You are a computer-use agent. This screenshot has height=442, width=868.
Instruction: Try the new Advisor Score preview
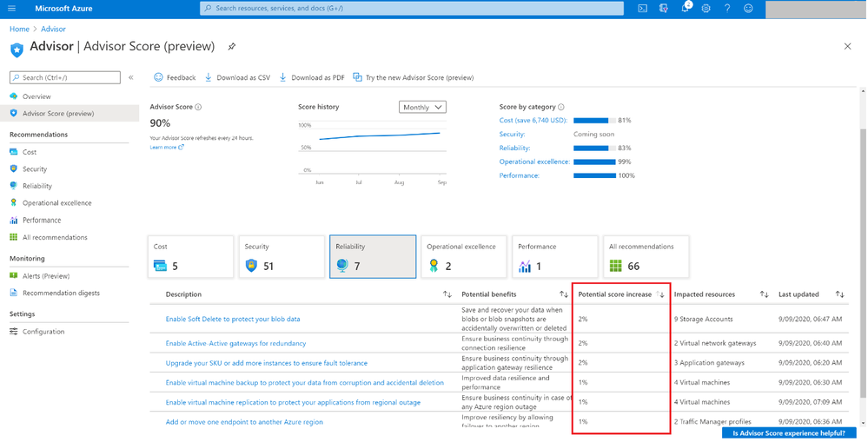(x=414, y=77)
